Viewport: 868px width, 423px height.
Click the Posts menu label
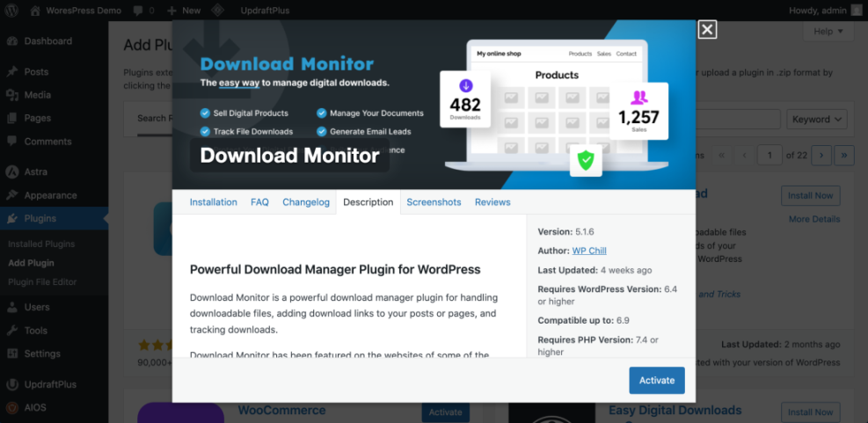tap(37, 72)
